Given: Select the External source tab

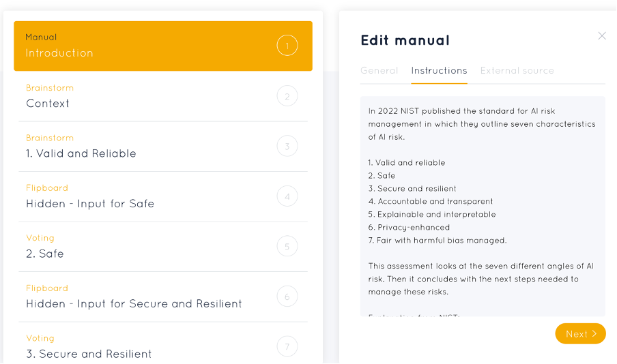Looking at the screenshot, I should click(x=517, y=71).
